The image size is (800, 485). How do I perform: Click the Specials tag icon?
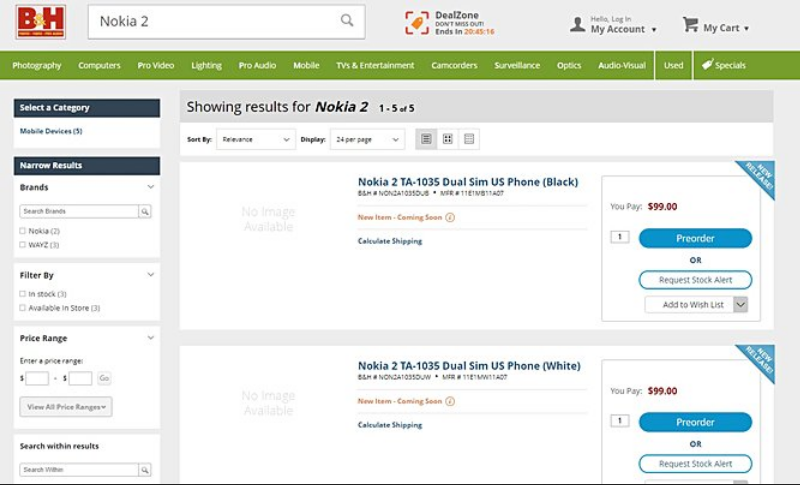(707, 65)
